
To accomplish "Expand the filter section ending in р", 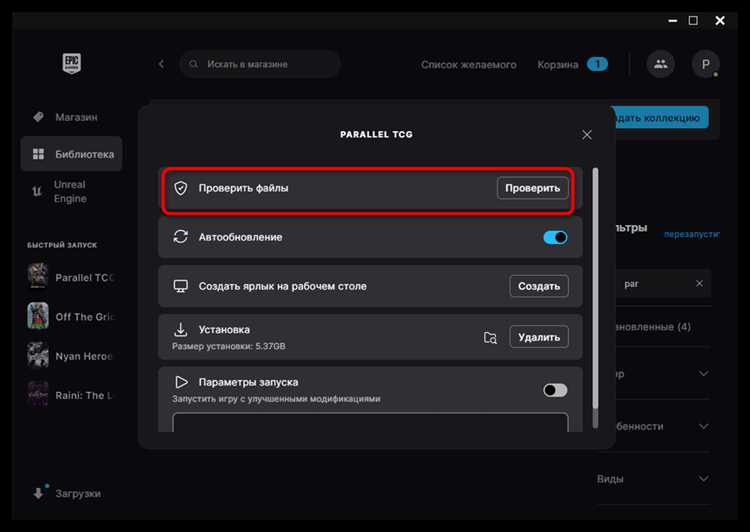I will pos(703,373).
